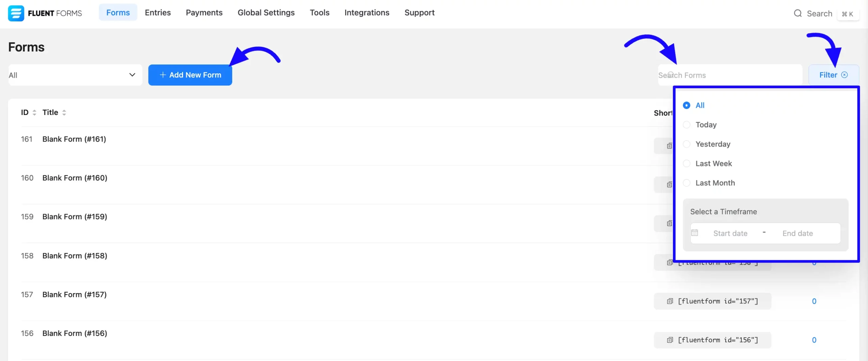
Task: Open calendar icon in timeframe picker
Action: [x=695, y=233]
